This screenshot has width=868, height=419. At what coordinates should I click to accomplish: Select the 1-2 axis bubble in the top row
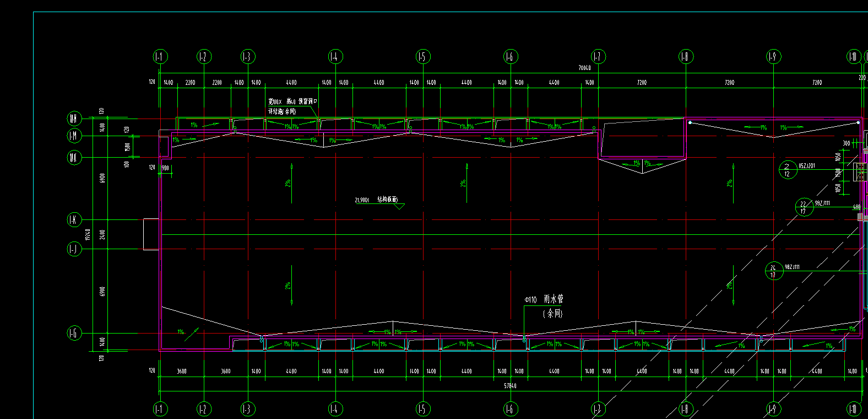click(x=204, y=56)
